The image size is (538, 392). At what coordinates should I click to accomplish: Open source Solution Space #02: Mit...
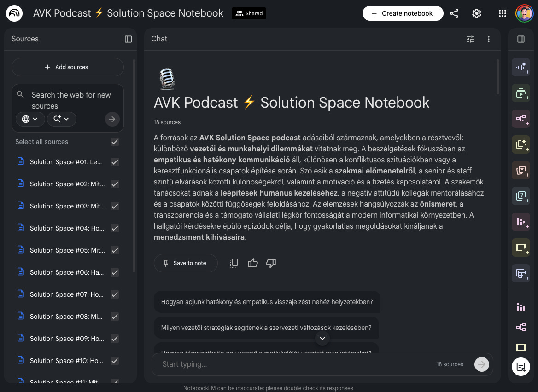pos(67,184)
